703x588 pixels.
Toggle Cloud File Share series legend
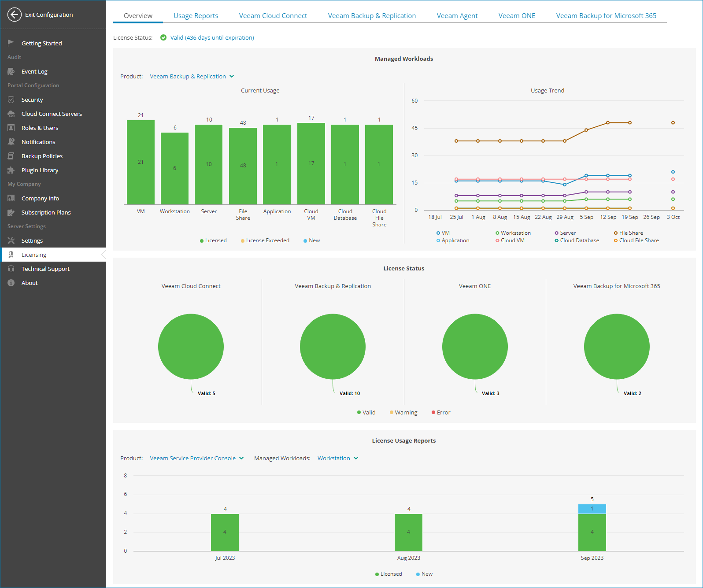click(x=636, y=240)
